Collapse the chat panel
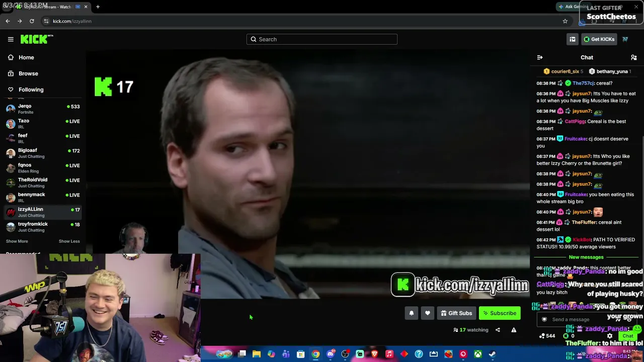 coord(540,57)
